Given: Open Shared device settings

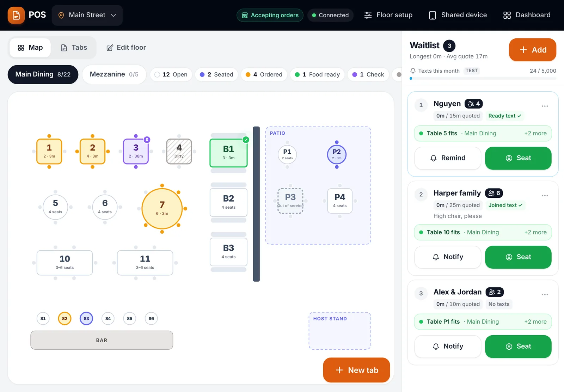Looking at the screenshot, I should tap(458, 15).
